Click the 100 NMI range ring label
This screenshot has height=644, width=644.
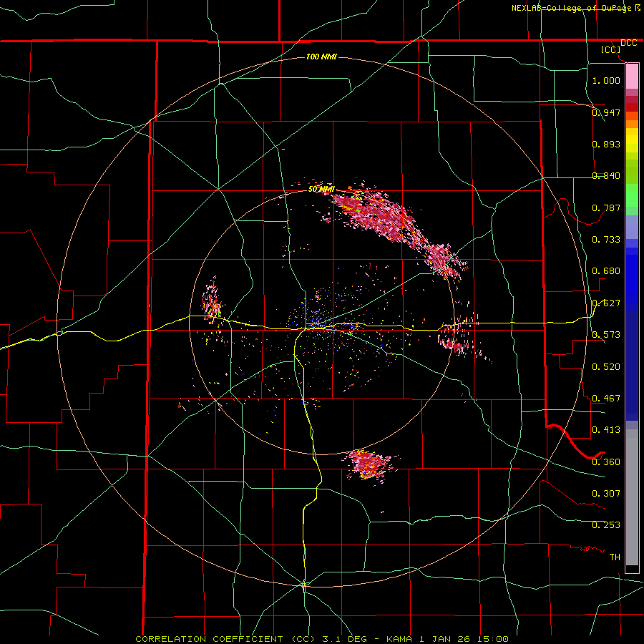321,57
